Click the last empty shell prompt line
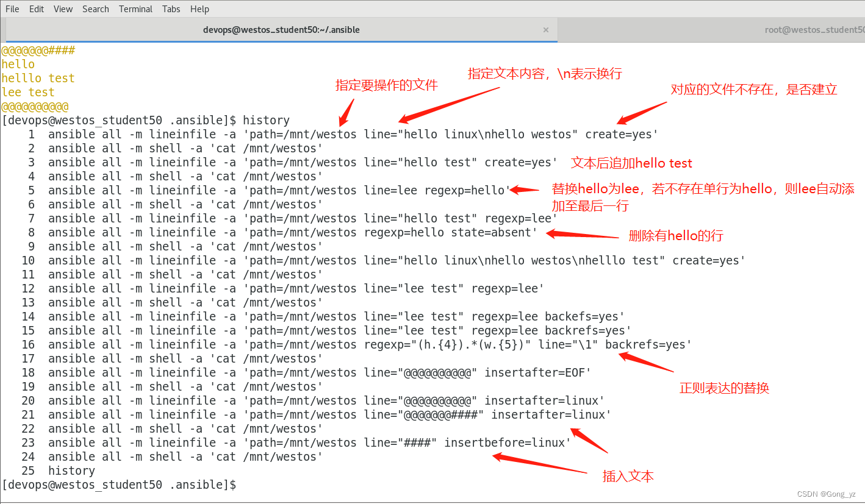 119,484
